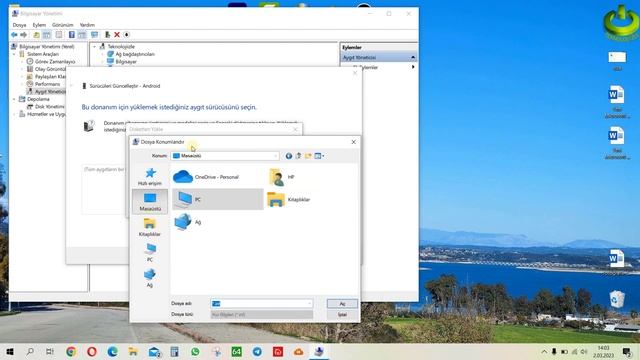
Task: Open the Yardım menu
Action: (87, 25)
